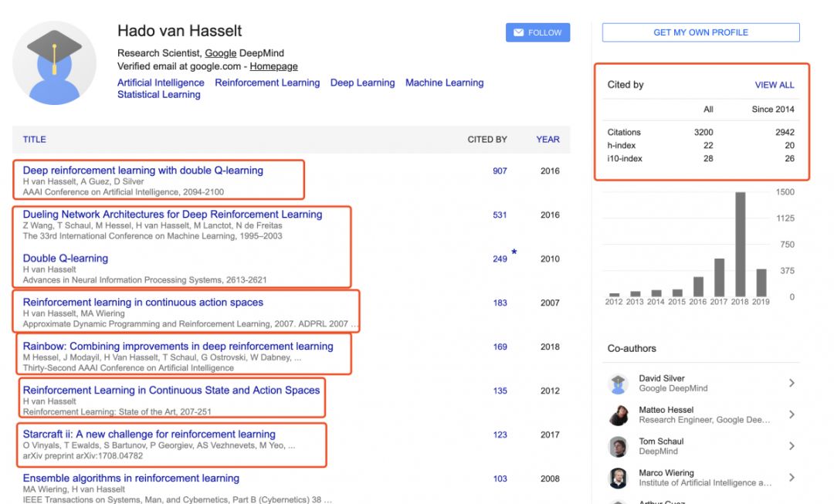Sort publications by Title column header
Viewport: 834px width, 504px height.
pos(35,140)
